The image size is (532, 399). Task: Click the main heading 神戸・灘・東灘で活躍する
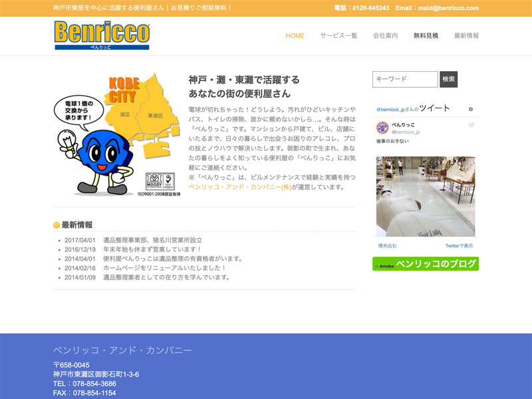pyautogui.click(x=244, y=80)
